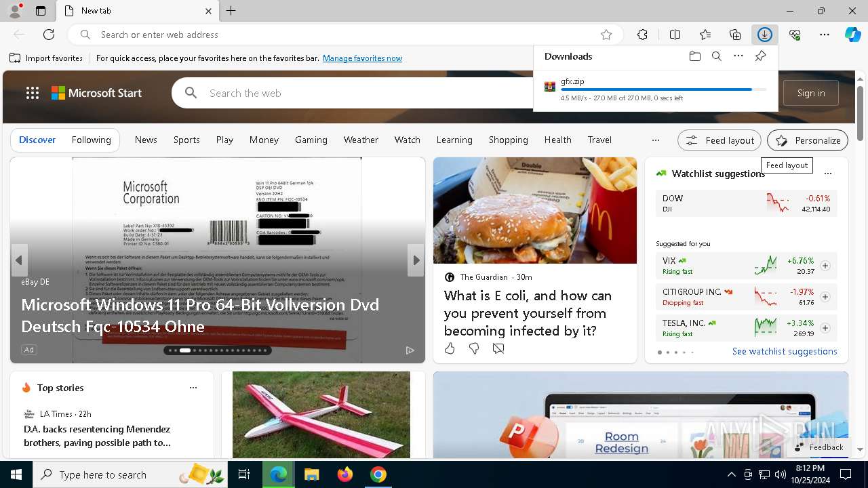Image resolution: width=868 pixels, height=488 pixels.
Task: Click the Feedback button
Action: [819, 447]
